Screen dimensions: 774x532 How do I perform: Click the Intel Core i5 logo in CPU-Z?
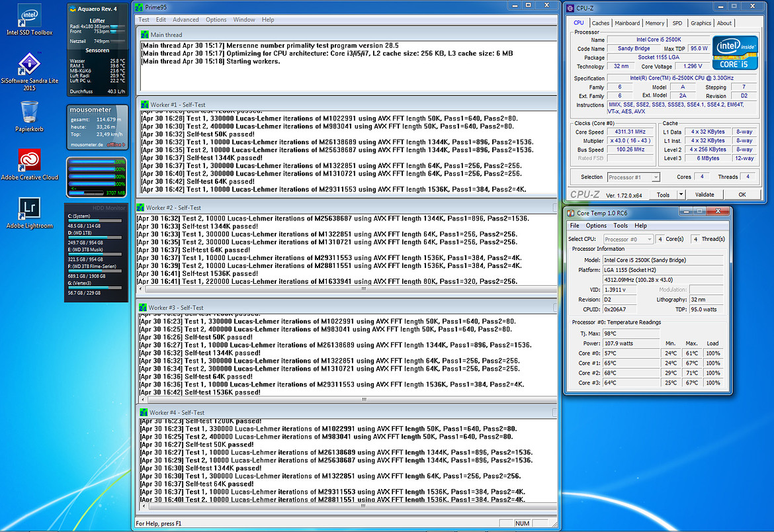click(734, 52)
